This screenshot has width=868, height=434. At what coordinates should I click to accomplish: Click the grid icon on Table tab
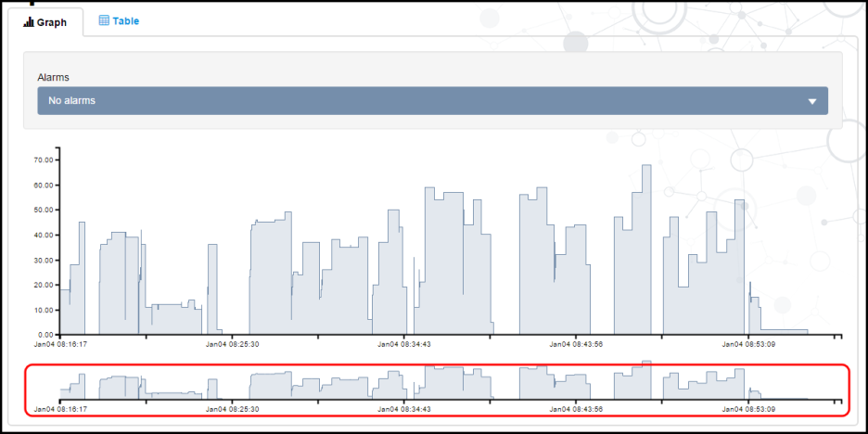pyautogui.click(x=104, y=20)
